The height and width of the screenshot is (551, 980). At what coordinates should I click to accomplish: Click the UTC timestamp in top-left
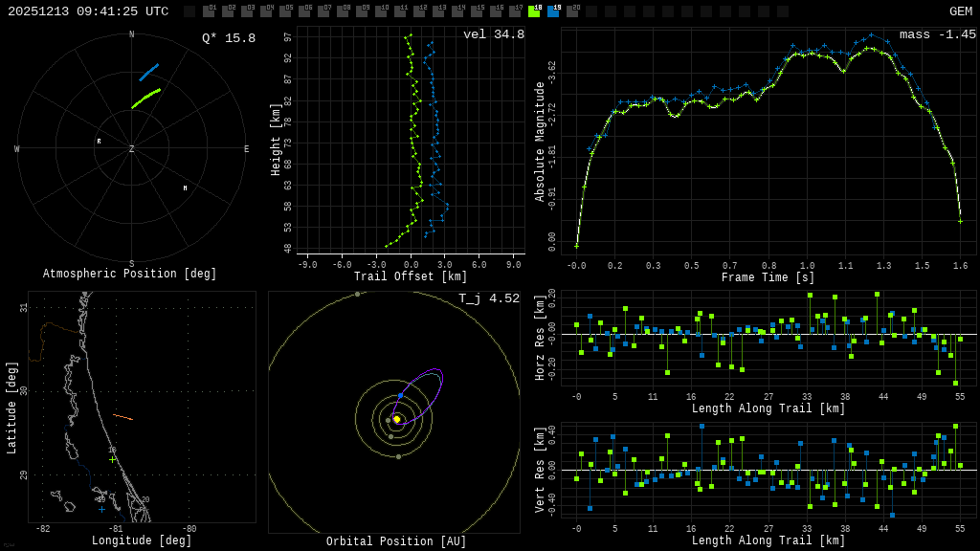[88, 11]
